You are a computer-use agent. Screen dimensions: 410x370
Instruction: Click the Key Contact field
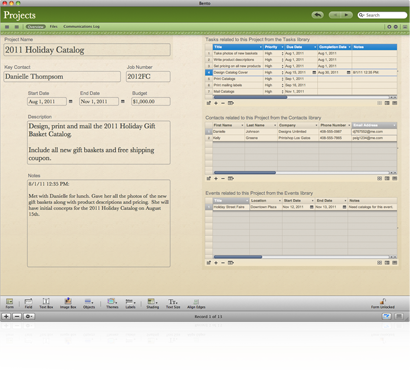[x=62, y=76]
